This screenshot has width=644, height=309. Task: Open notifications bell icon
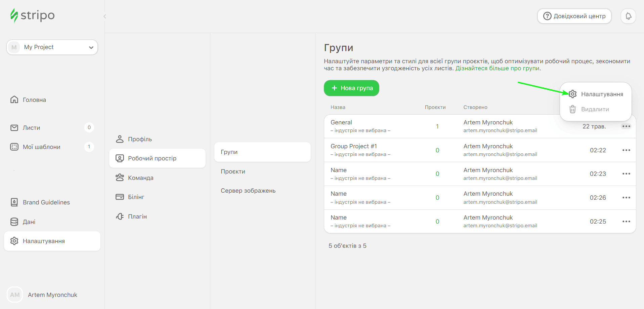[628, 16]
